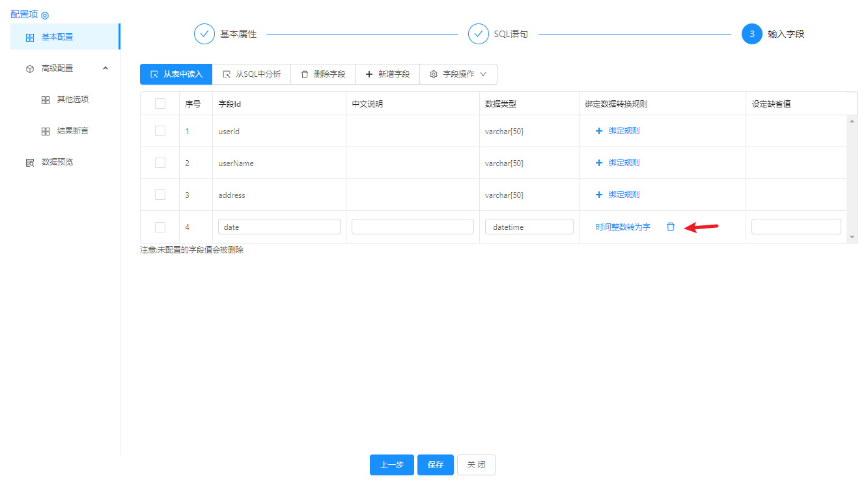868x489 pixels.
Task: Click the 其他选项 grid icon
Action: (46, 100)
